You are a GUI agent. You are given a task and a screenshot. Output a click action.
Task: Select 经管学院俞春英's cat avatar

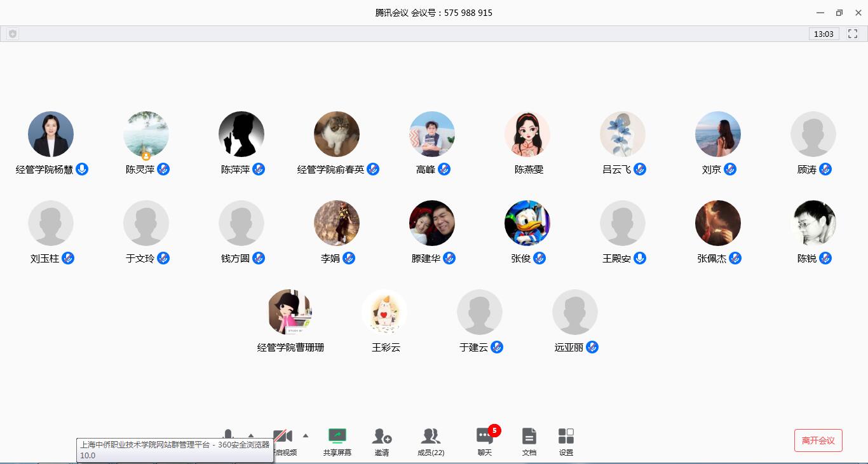[337, 134]
